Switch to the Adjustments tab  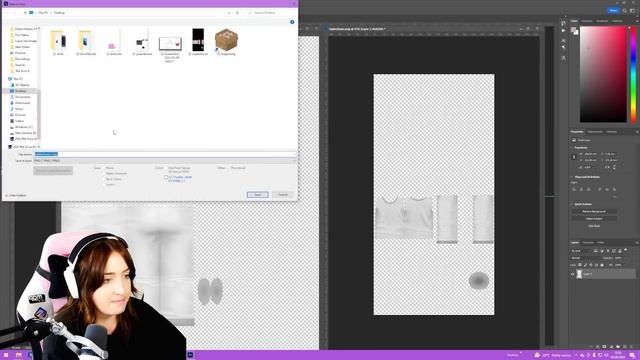pyautogui.click(x=595, y=132)
